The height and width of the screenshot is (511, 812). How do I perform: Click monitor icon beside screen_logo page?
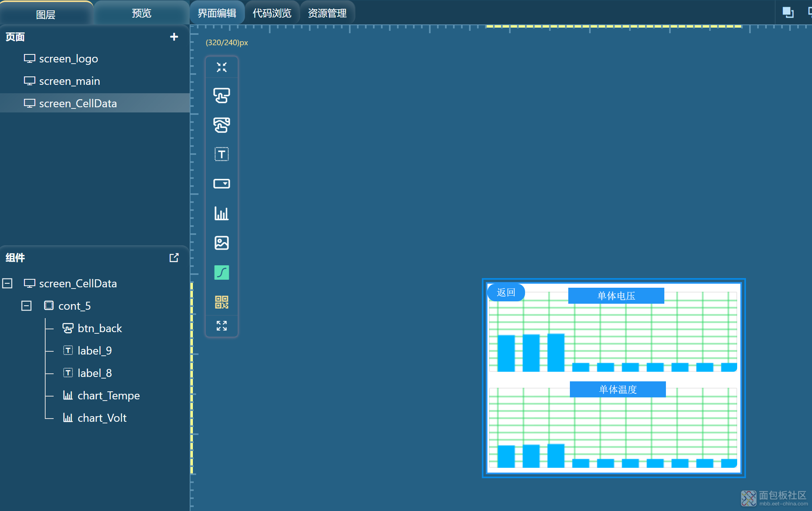29,59
